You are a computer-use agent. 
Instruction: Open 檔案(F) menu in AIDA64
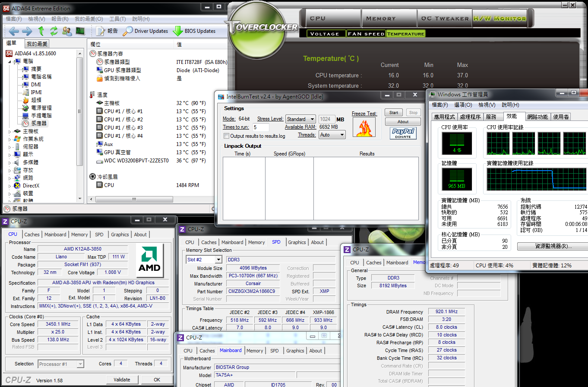point(14,19)
